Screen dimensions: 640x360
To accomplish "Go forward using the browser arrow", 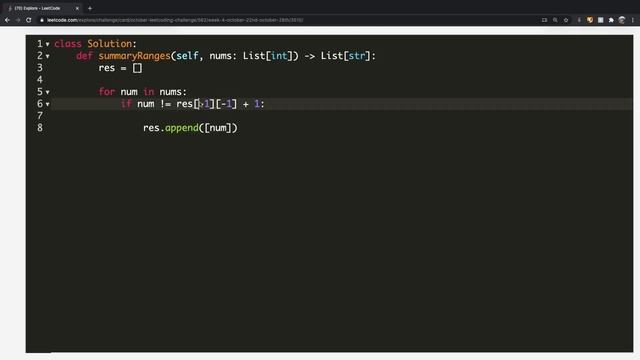I will 18,20.
